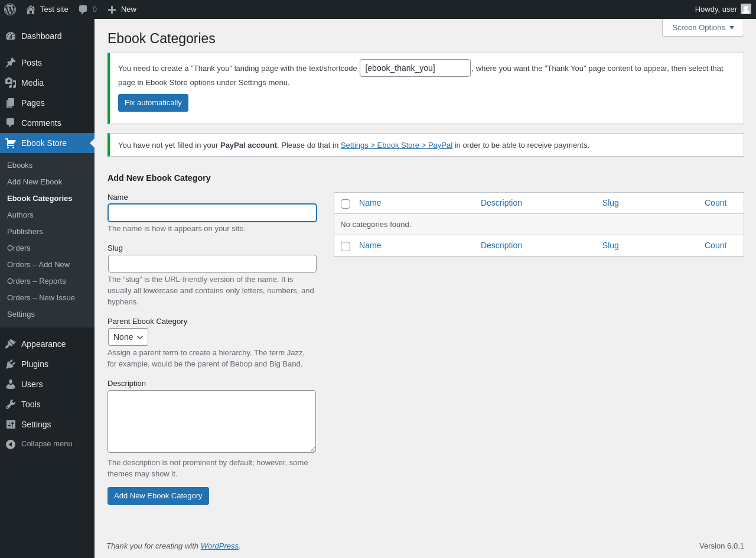Click the Tools wrench icon
The width and height of the screenshot is (756, 558).
(x=11, y=404)
